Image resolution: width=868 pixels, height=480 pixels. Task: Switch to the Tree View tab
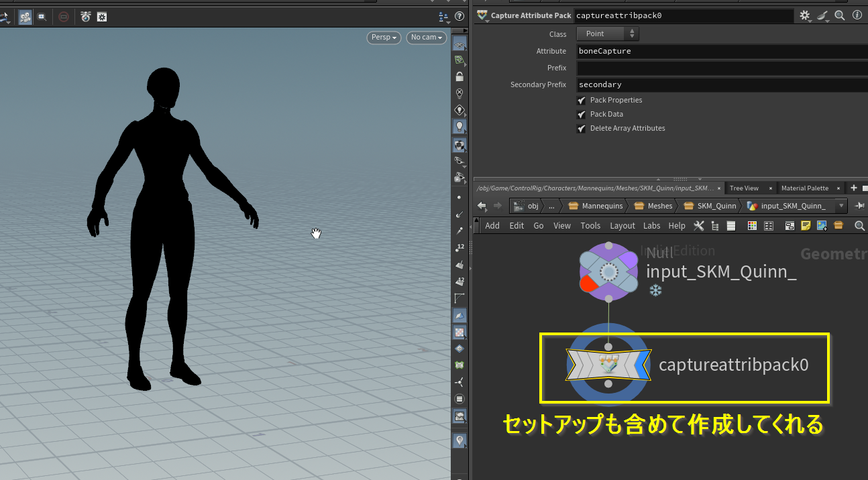tap(744, 188)
